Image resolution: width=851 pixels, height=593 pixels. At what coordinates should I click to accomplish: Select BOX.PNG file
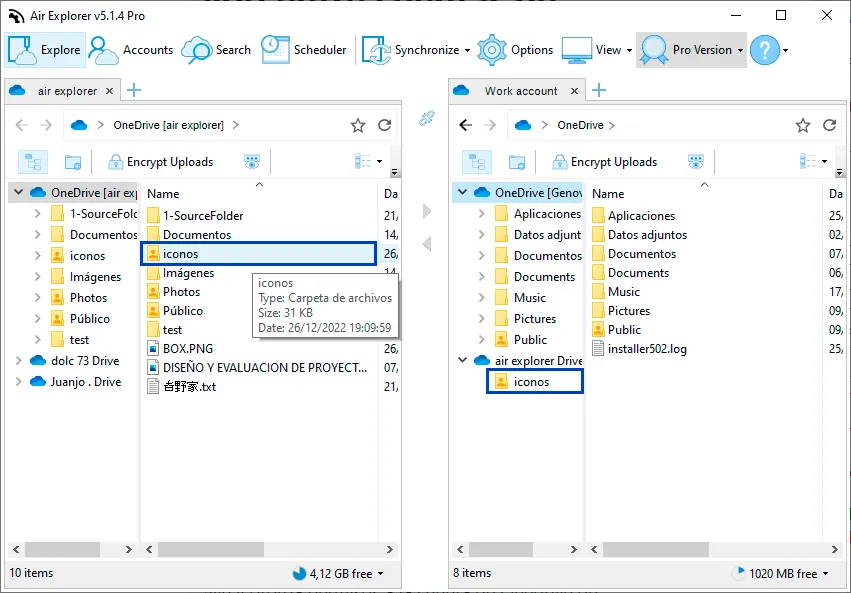click(188, 349)
